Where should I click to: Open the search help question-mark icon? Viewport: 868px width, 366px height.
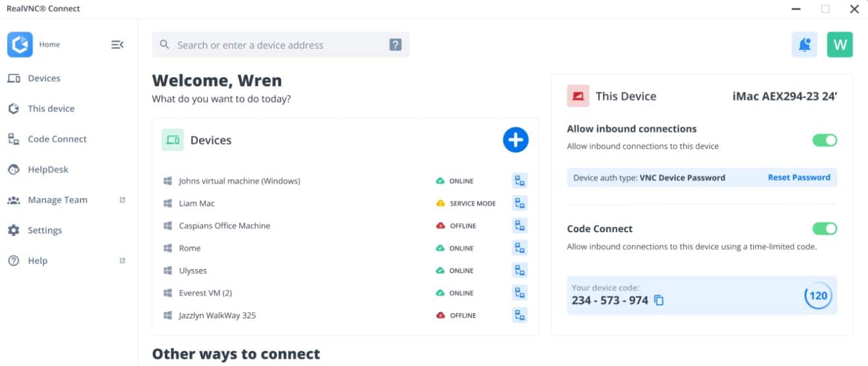tap(395, 45)
